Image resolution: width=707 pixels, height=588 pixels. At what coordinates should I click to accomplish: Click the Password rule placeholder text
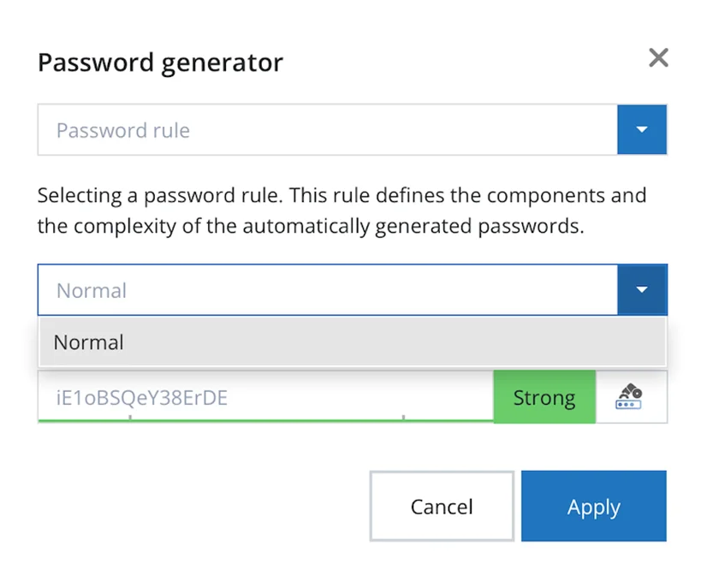(122, 130)
